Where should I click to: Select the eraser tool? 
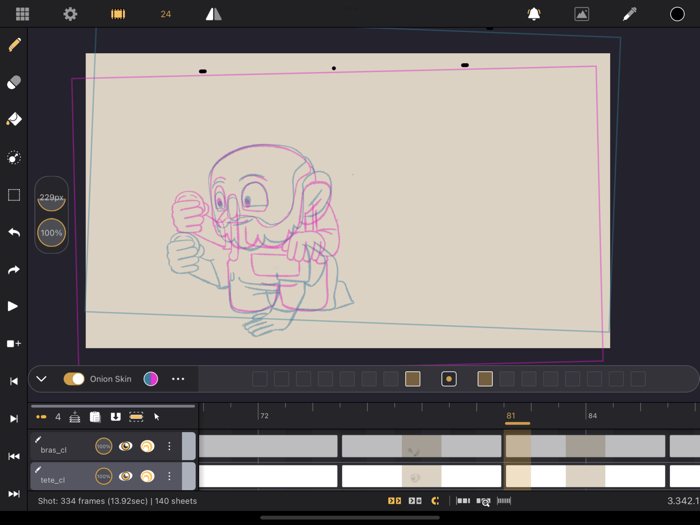14,83
